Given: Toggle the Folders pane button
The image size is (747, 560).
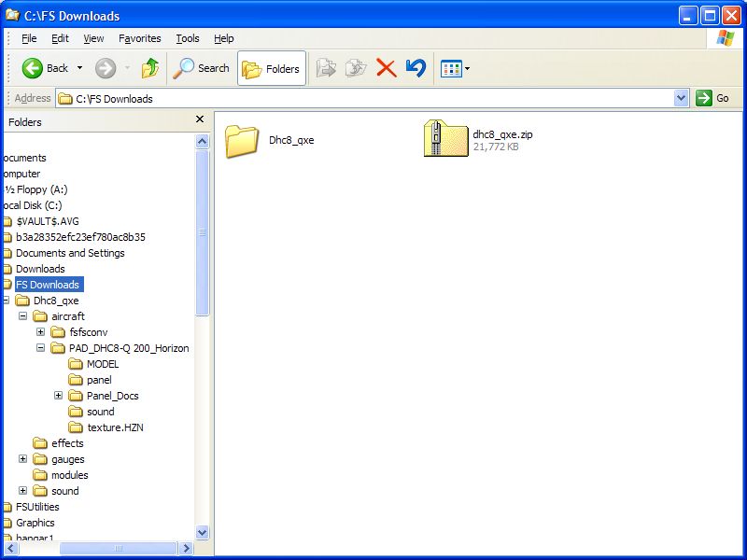Looking at the screenshot, I should click(272, 68).
